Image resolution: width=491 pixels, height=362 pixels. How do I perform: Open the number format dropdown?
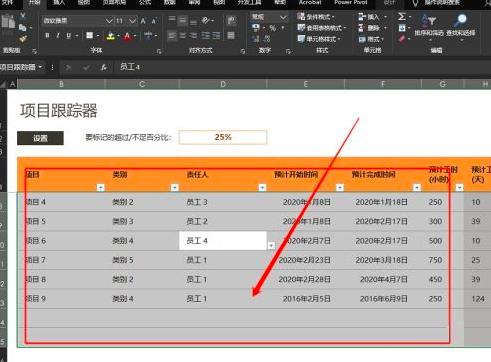[283, 17]
